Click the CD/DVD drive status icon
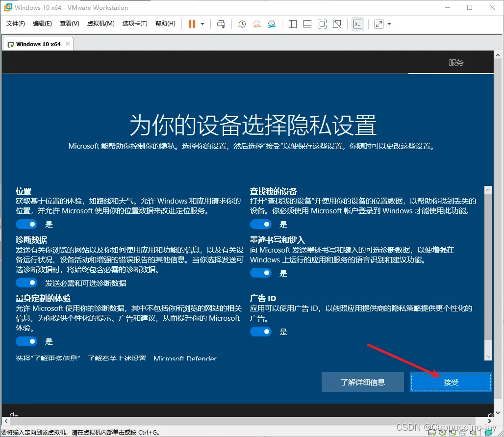504x437 pixels. 442,433
